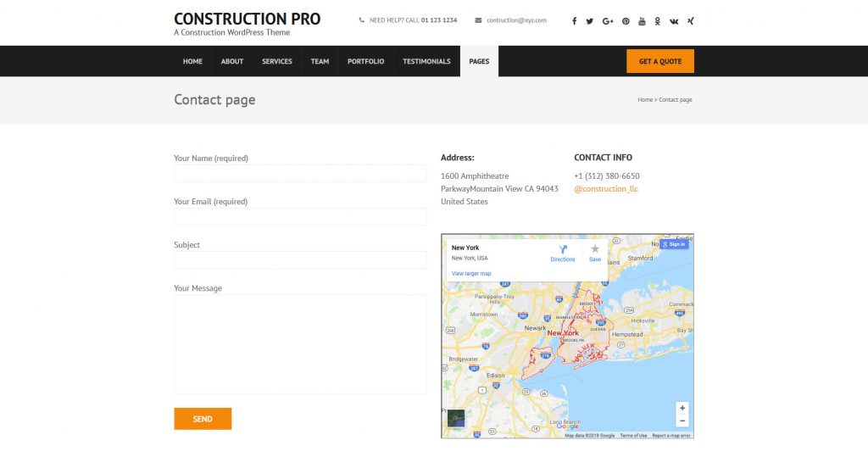Click the Save star on the map

594,248
